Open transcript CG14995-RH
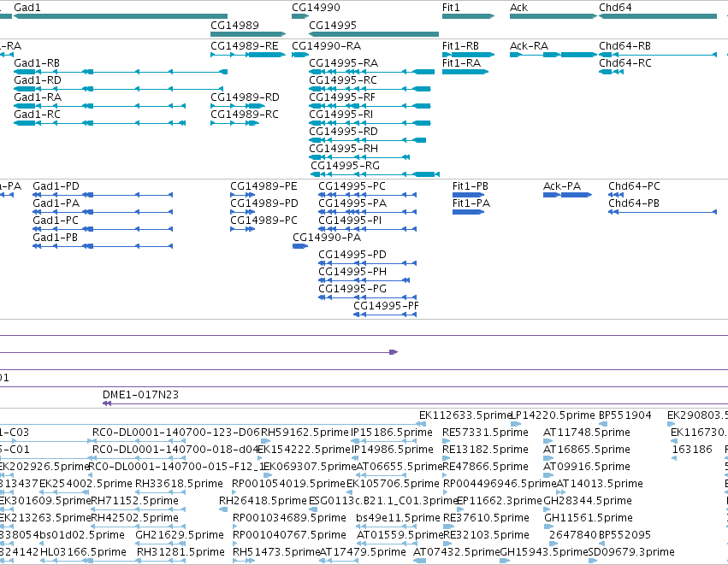Viewport: 728px width, 565px height. [x=343, y=149]
